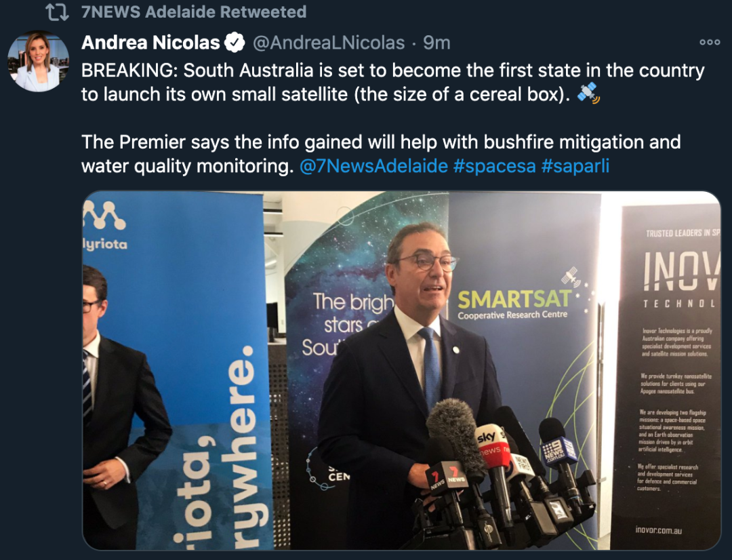The image size is (732, 560).
Task: Click the 7 NEWS microphone cube
Action: (446, 476)
